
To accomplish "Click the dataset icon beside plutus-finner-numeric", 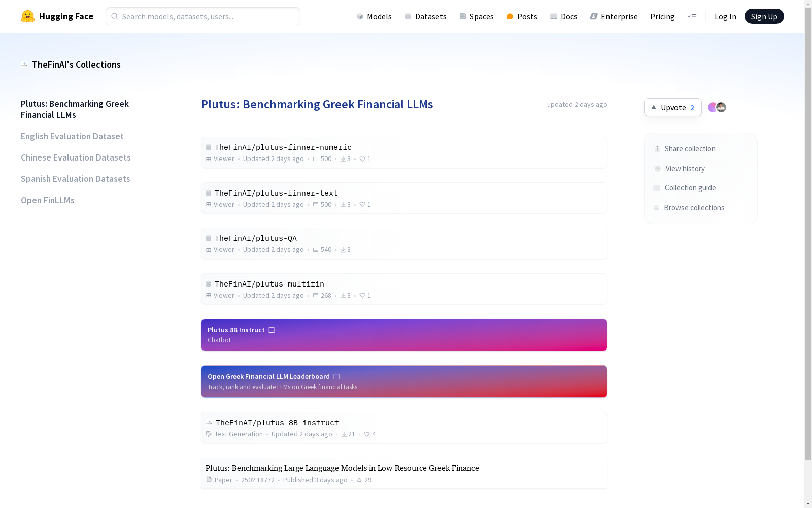I will coord(209,147).
